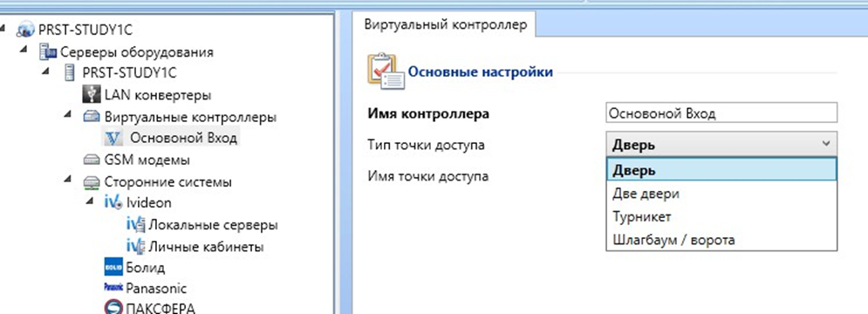Click the Личные кабинеты Ivideon icon
This screenshot has height=314, width=868.
tap(135, 246)
